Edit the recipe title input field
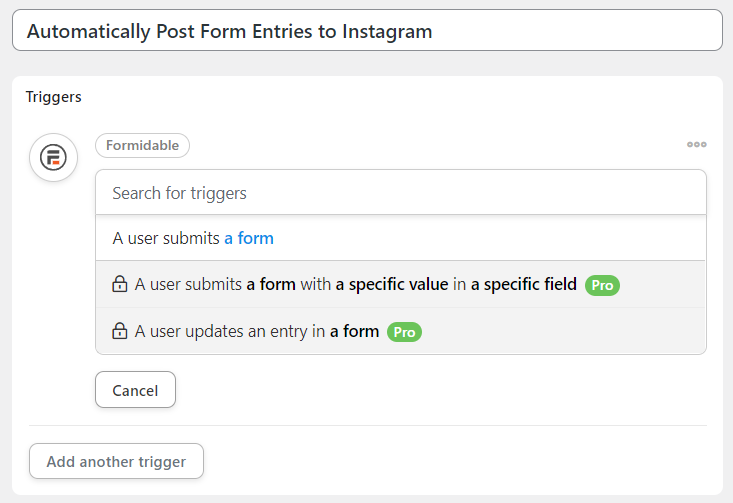733x503 pixels. click(367, 30)
